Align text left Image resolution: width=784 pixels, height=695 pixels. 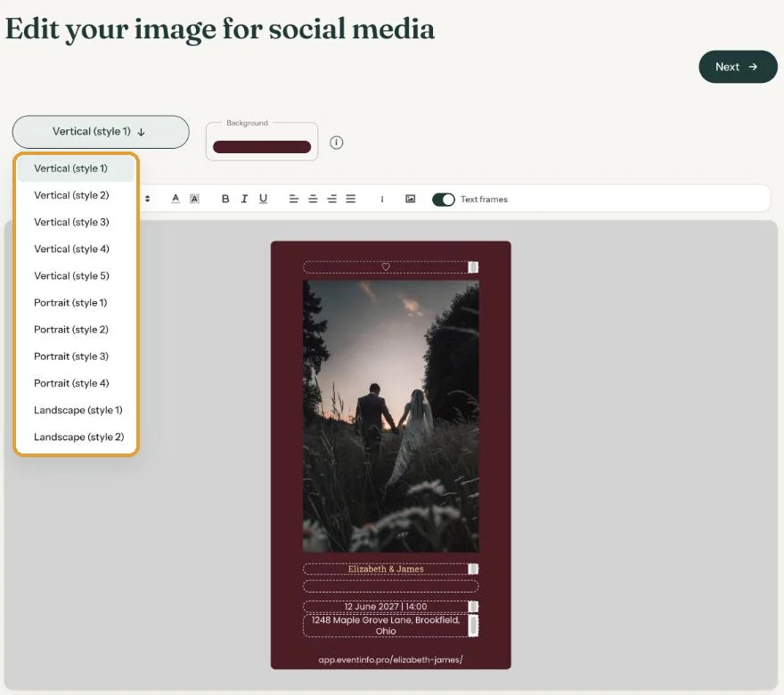(293, 199)
